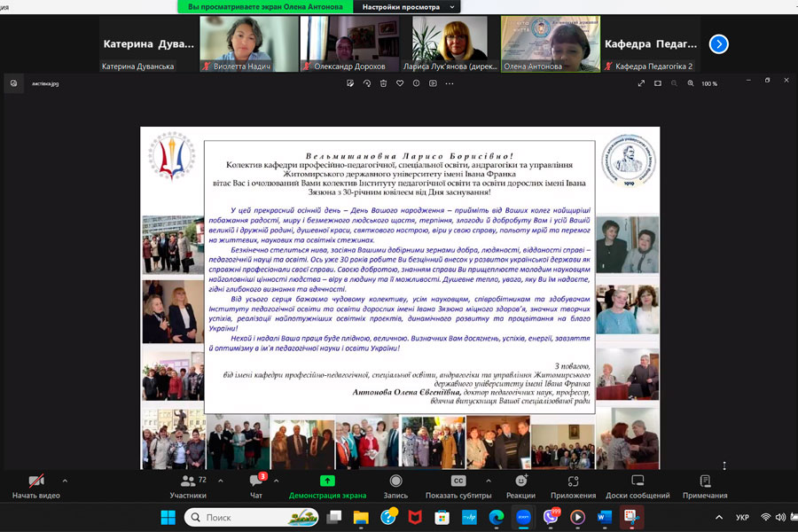
Task: Click the photo viewer edit image icon
Action: pos(350,83)
